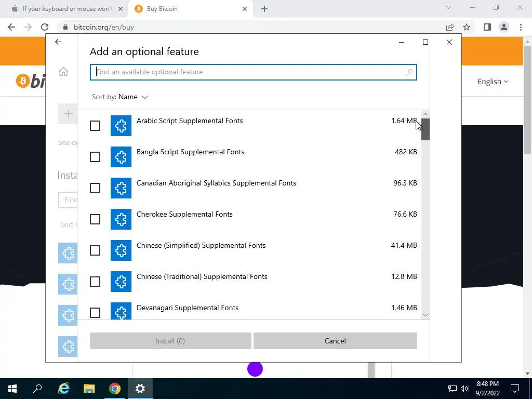This screenshot has height=399, width=532.
Task: Click the Cherokee Supplemental Fonts puzzle icon
Action: (x=121, y=220)
